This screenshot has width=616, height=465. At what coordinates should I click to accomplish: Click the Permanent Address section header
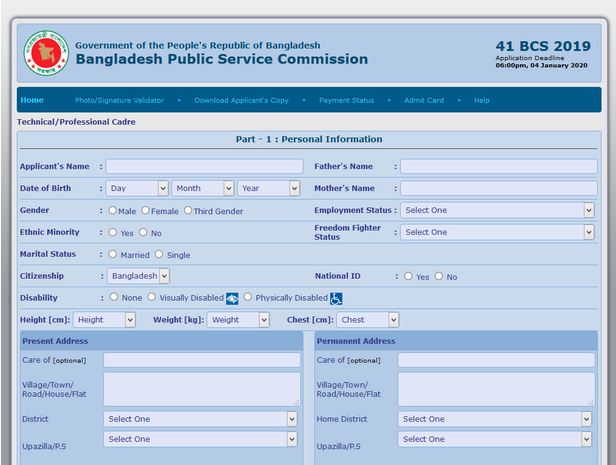click(456, 341)
